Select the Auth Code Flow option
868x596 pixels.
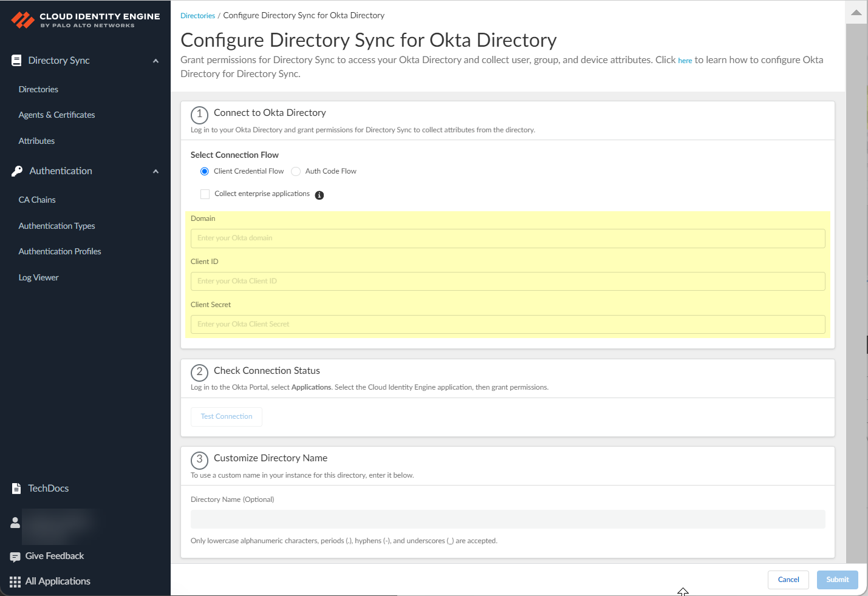pyautogui.click(x=296, y=172)
